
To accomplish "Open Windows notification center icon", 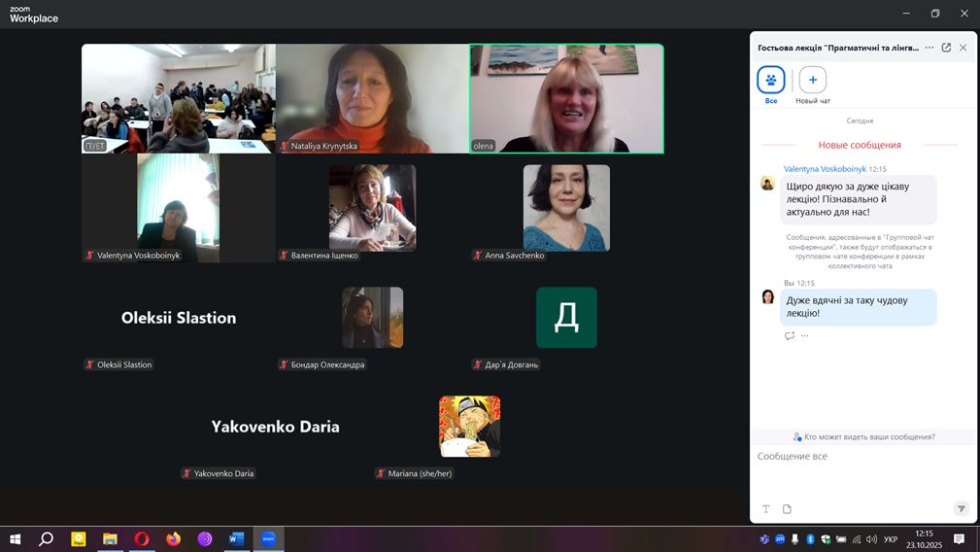I will 959,538.
